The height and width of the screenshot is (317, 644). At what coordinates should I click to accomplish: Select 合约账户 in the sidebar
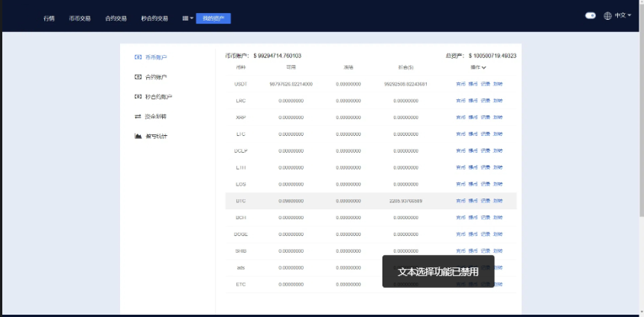[156, 77]
